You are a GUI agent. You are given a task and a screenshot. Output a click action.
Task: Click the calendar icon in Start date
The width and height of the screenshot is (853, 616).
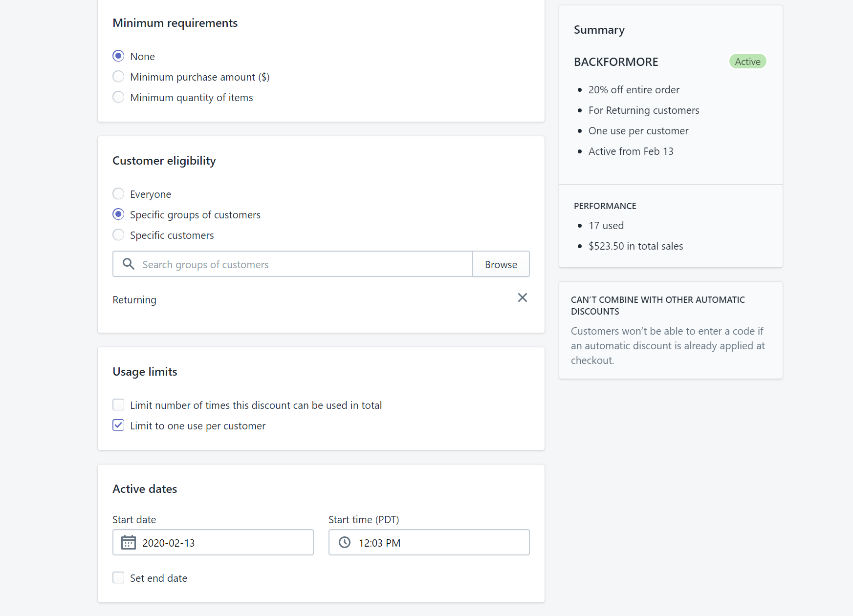tap(129, 542)
